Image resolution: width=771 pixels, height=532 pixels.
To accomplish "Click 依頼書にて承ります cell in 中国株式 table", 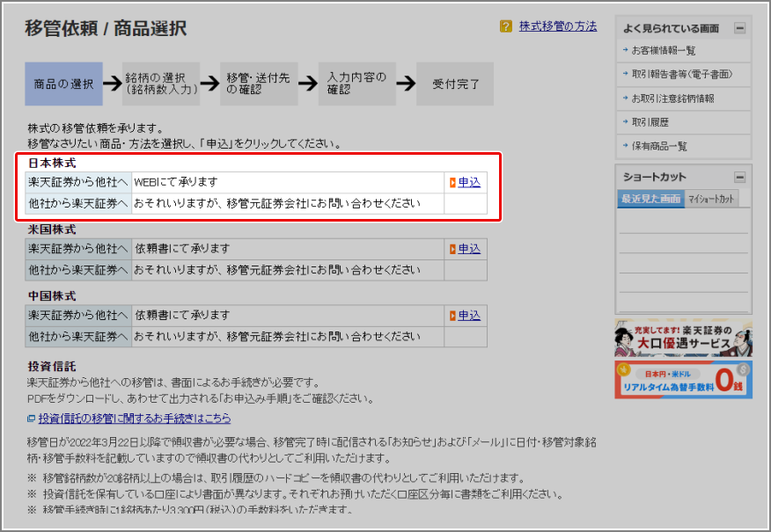I will [x=288, y=316].
